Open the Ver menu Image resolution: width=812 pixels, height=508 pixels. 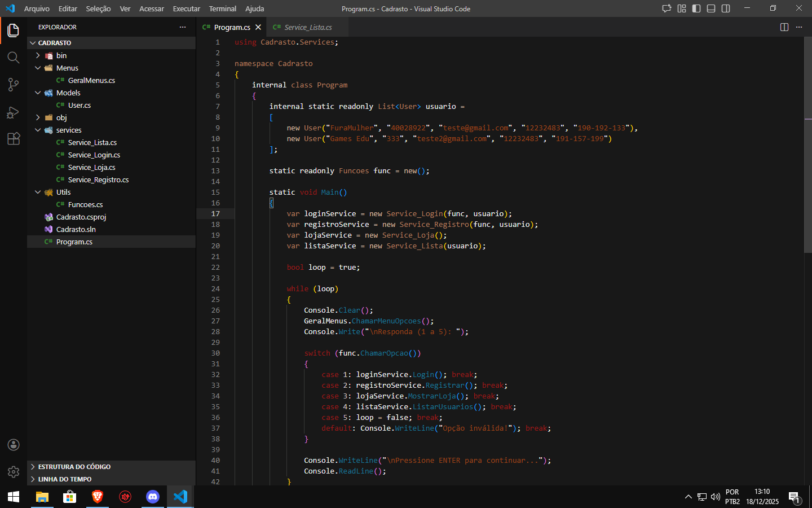[125, 8]
